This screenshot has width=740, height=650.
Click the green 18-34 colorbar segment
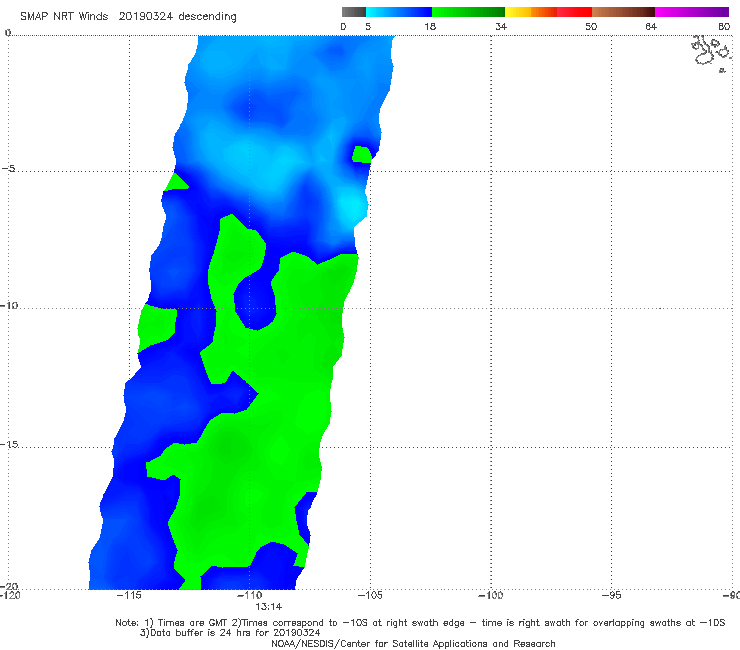[x=468, y=12]
